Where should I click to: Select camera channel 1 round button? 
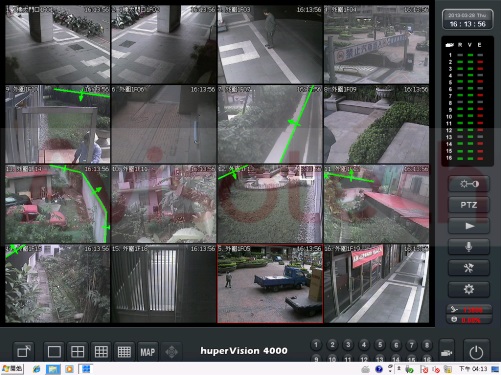[x=316, y=345]
